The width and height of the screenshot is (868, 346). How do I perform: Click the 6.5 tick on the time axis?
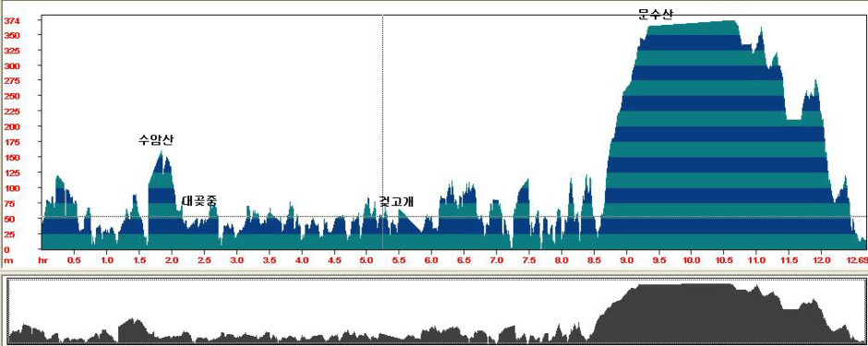click(x=464, y=259)
